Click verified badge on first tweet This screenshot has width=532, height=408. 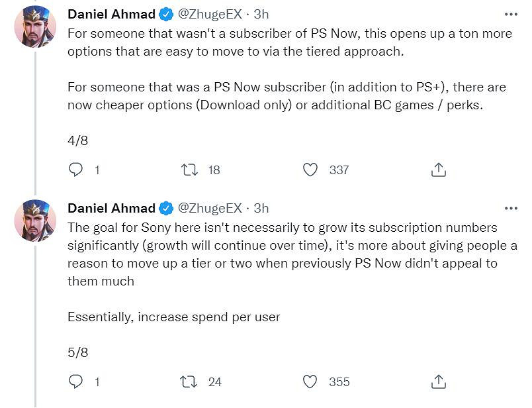pyautogui.click(x=165, y=15)
